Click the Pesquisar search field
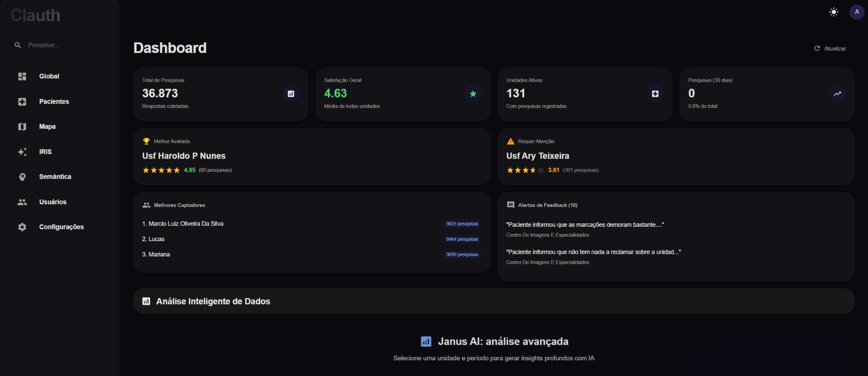 pyautogui.click(x=59, y=45)
